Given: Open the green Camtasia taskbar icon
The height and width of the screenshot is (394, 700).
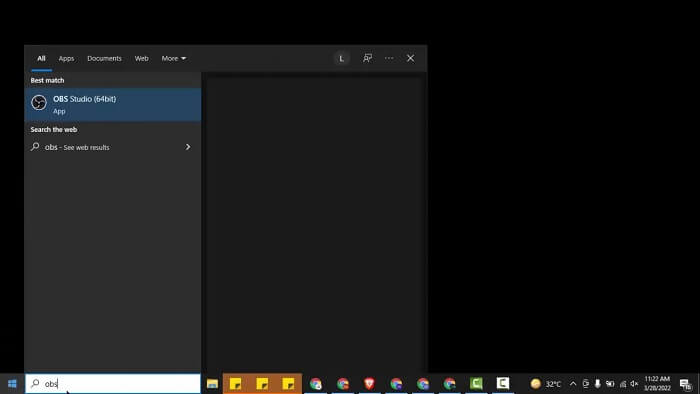Looking at the screenshot, I should coord(476,384).
